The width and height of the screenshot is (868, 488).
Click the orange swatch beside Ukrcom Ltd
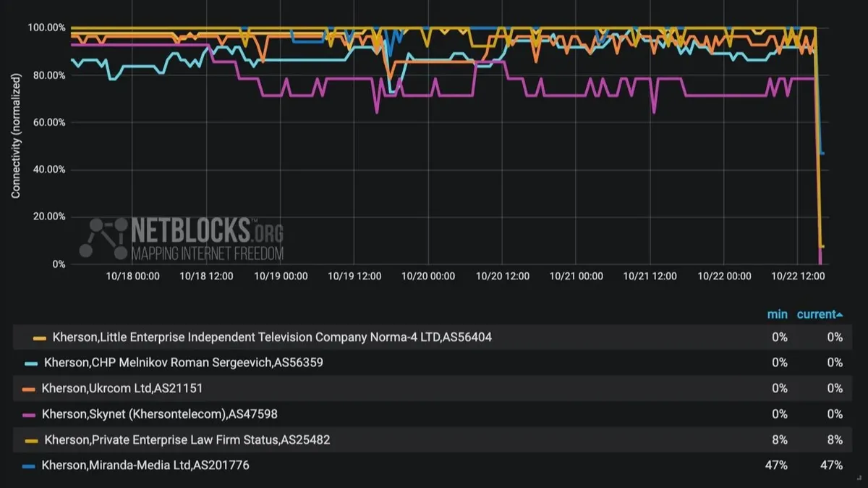point(29,389)
